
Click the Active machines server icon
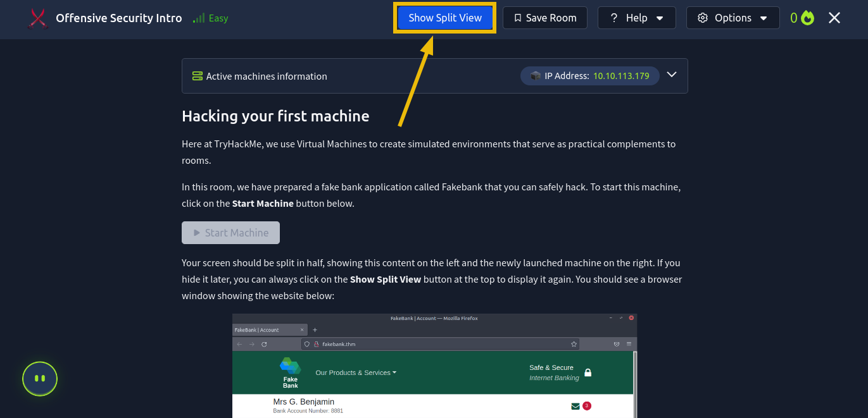[197, 76]
